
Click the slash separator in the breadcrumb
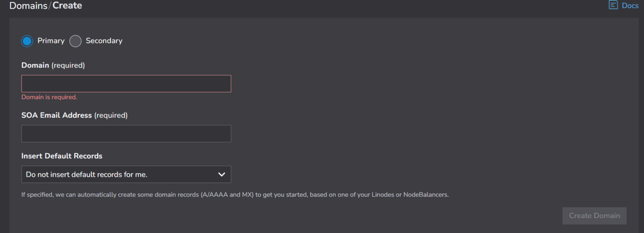coord(50,5)
